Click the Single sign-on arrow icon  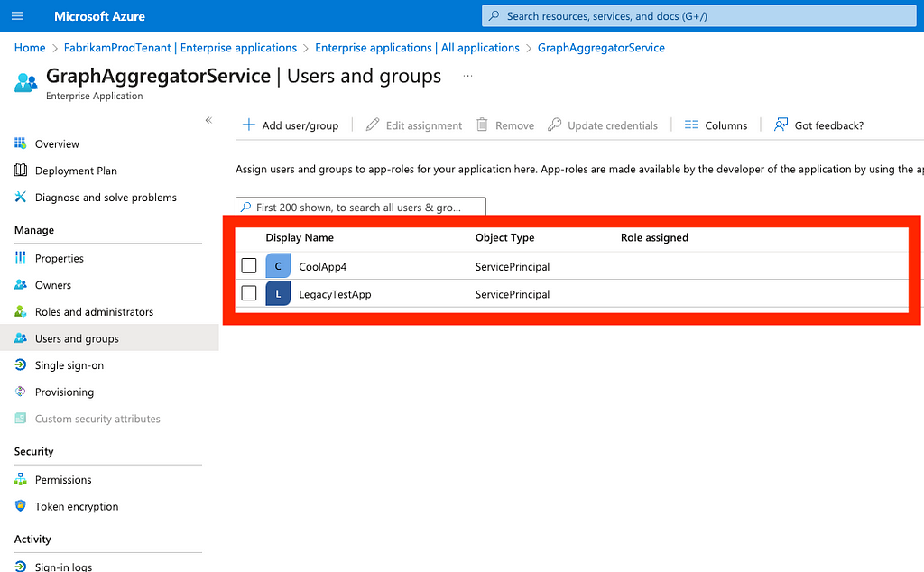click(21, 364)
